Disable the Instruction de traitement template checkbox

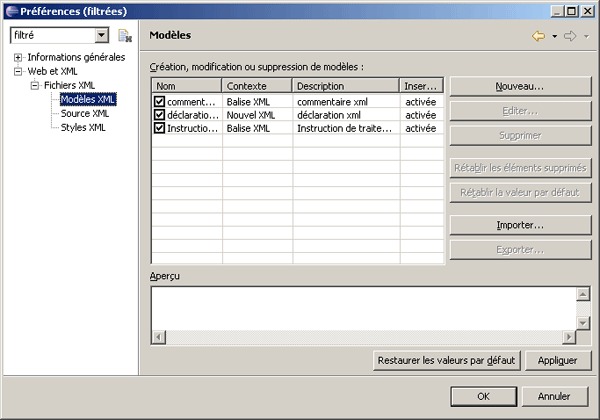[x=160, y=128]
